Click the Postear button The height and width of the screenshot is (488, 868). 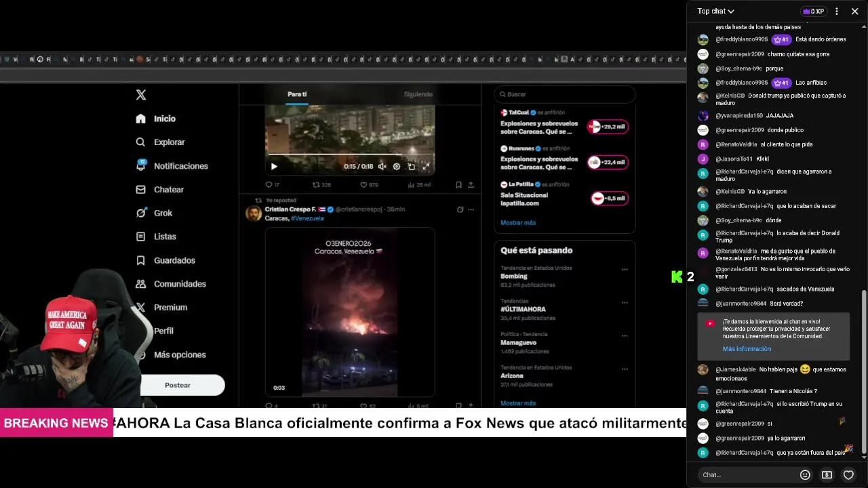point(178,385)
